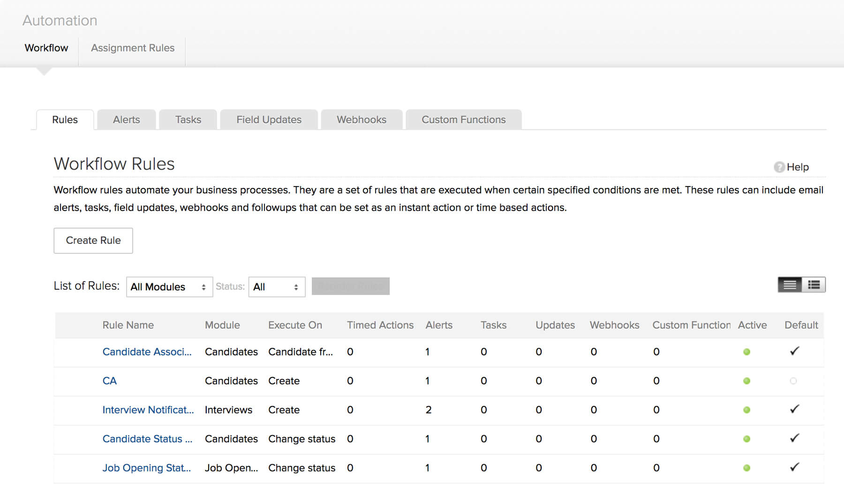Expand the module filter selector arrows
Image resolution: width=844 pixels, height=504 pixels.
tap(204, 286)
